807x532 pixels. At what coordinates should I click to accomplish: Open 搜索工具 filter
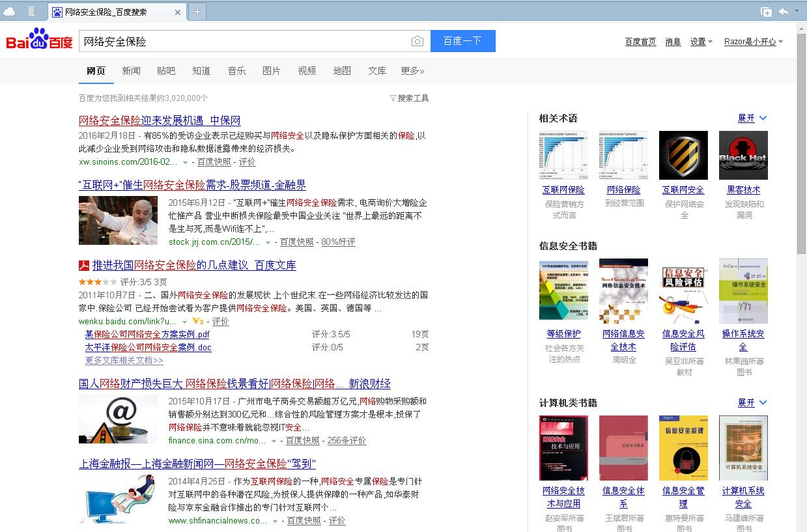[x=409, y=98]
